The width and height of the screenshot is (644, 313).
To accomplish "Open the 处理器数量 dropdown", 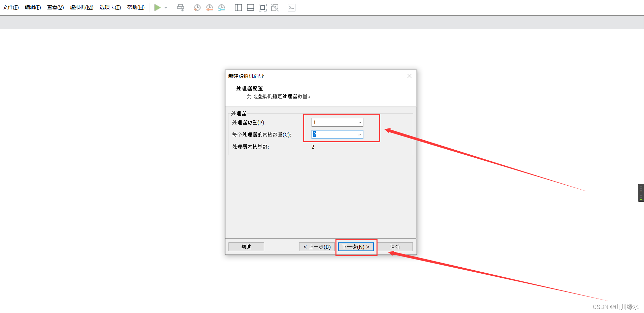I will 359,122.
